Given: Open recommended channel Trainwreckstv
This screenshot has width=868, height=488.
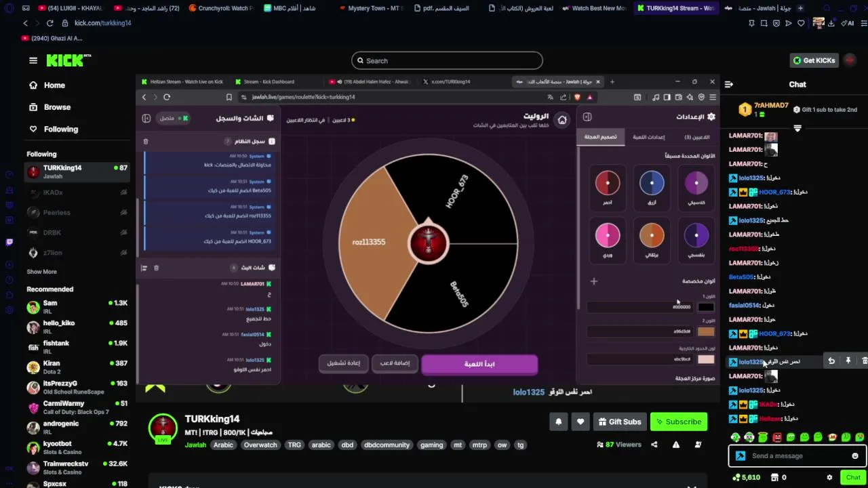Looking at the screenshot, I should [x=77, y=468].
